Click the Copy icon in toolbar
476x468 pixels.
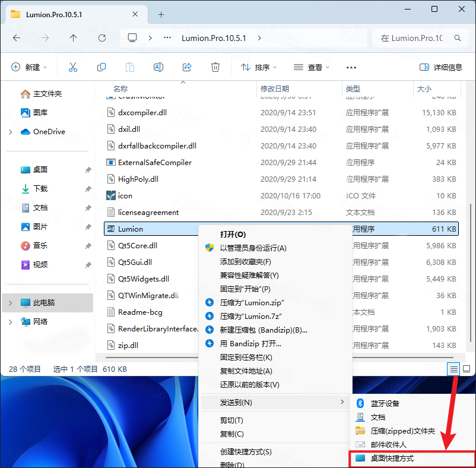click(101, 67)
